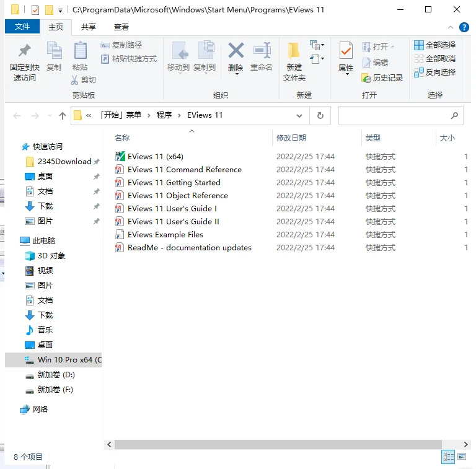Viewport: 476px width, 469px height.
Task: Click the Pin to Quick Access icon
Action: 25,51
